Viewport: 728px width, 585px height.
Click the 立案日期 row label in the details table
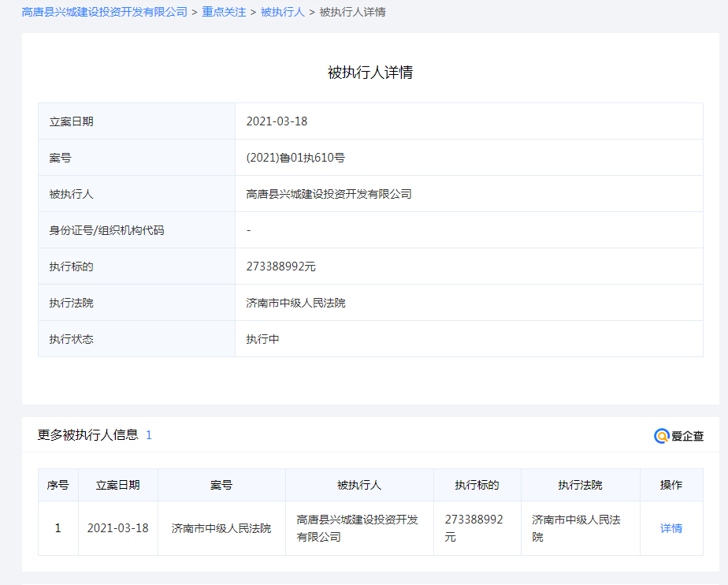pyautogui.click(x=71, y=121)
